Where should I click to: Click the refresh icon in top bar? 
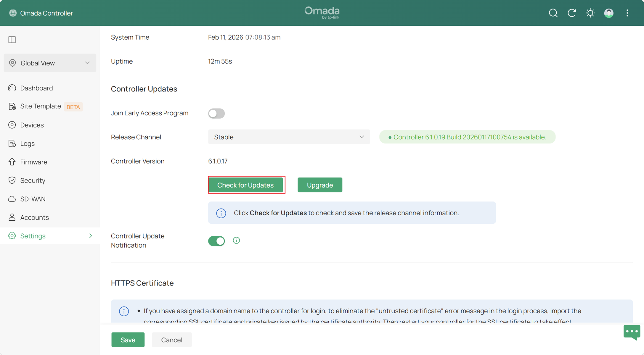[571, 13]
